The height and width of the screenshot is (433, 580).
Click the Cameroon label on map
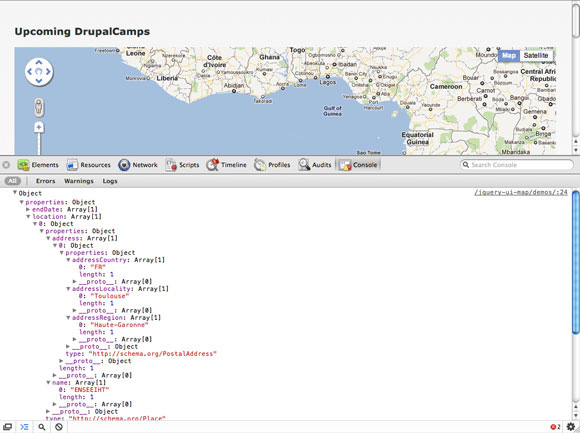(446, 87)
